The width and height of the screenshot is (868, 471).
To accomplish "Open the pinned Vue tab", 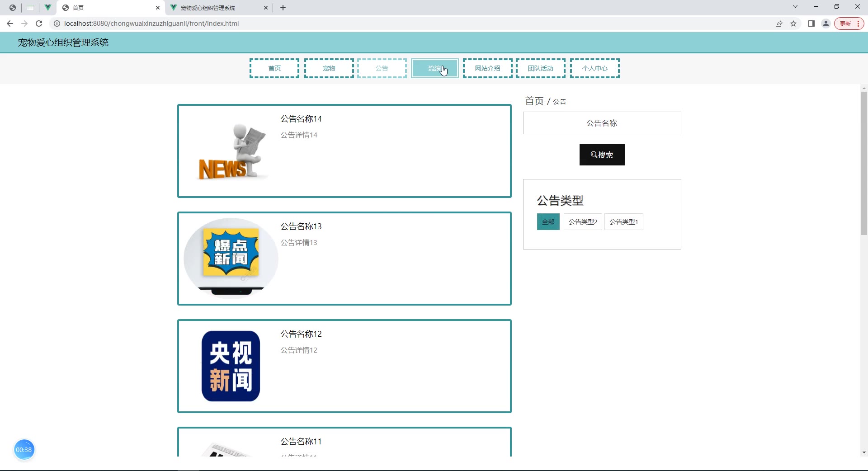I will (x=47, y=8).
